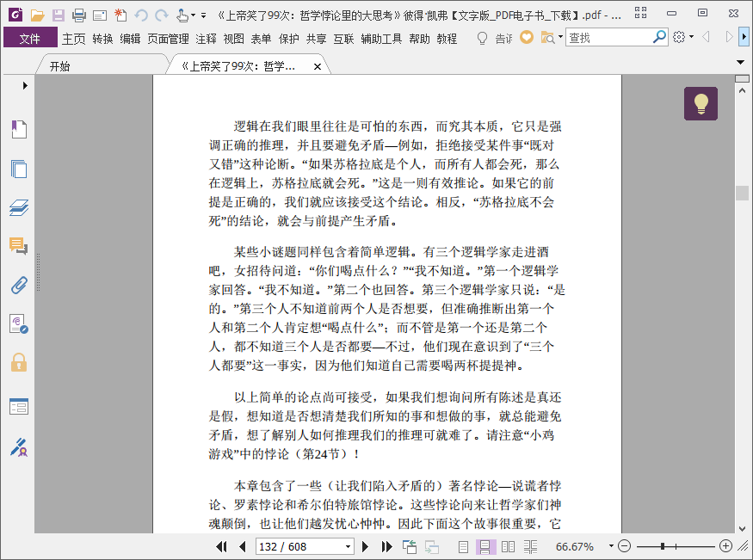
Task: Close the 上帝笑了99次 document tab
Action: click(317, 67)
